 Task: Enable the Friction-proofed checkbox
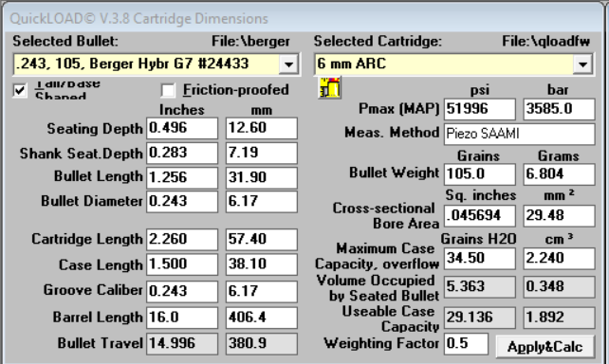point(168,90)
